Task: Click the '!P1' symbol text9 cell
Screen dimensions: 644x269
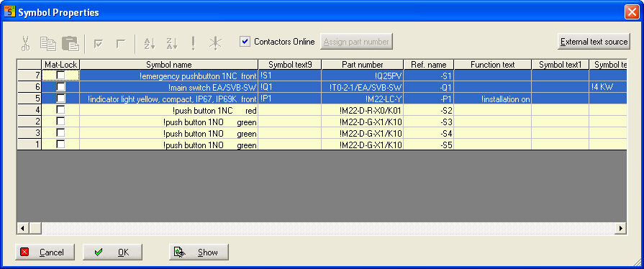Action: pyautogui.click(x=290, y=99)
